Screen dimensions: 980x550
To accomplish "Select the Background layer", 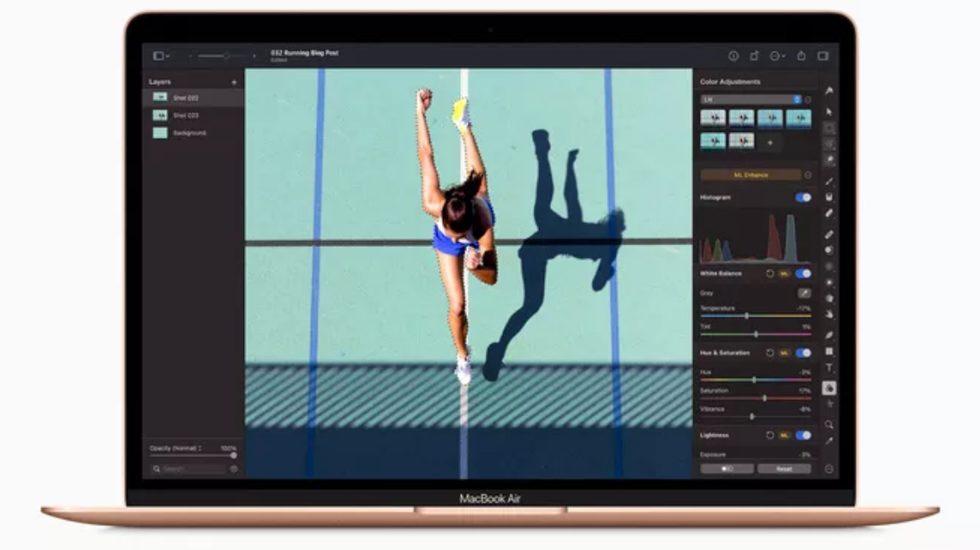I will [x=193, y=133].
